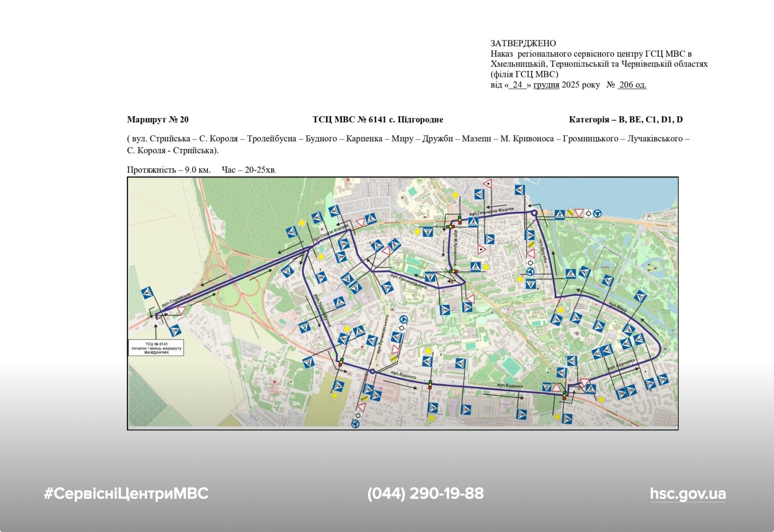Viewport: 774px width, 532px height.
Task: Click the red triangle warning sign at the map's top edge
Action: click(x=488, y=184)
